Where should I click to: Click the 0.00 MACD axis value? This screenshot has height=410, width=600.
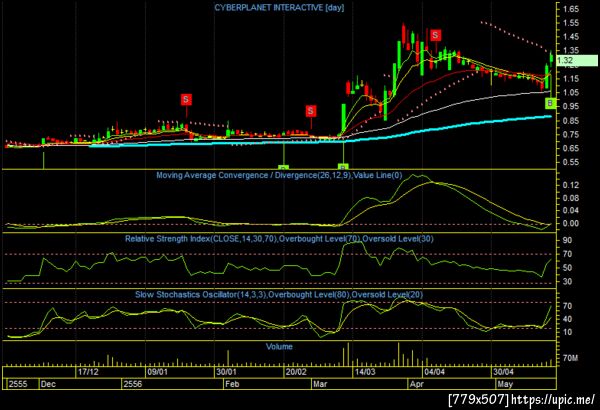tap(571, 224)
